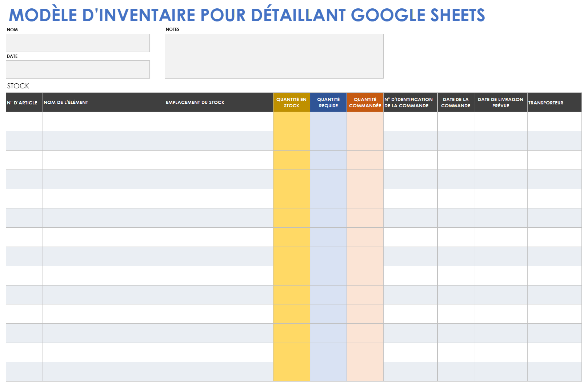Click the 'EMPLACEMENT DU STOCK' column header

(219, 103)
